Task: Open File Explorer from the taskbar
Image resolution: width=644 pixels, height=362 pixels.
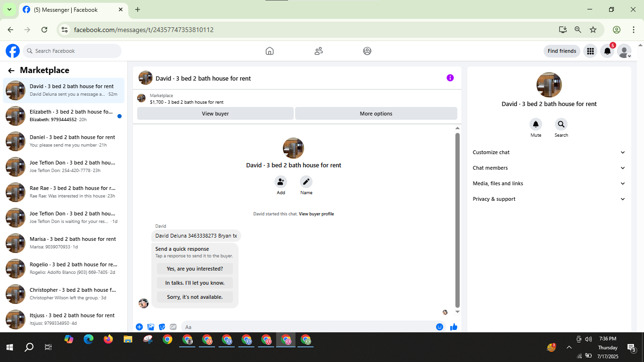Action: (x=128, y=339)
